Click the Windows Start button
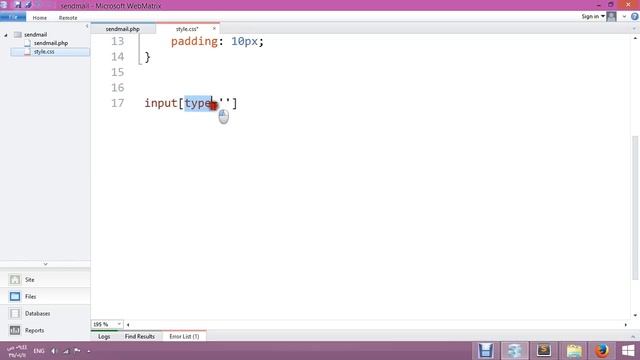This screenshot has width=640, height=360. (x=628, y=350)
